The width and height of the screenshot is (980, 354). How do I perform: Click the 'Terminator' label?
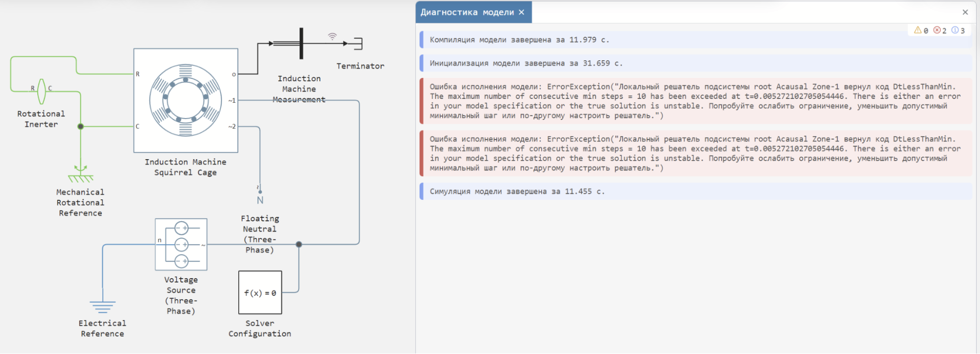coord(360,66)
